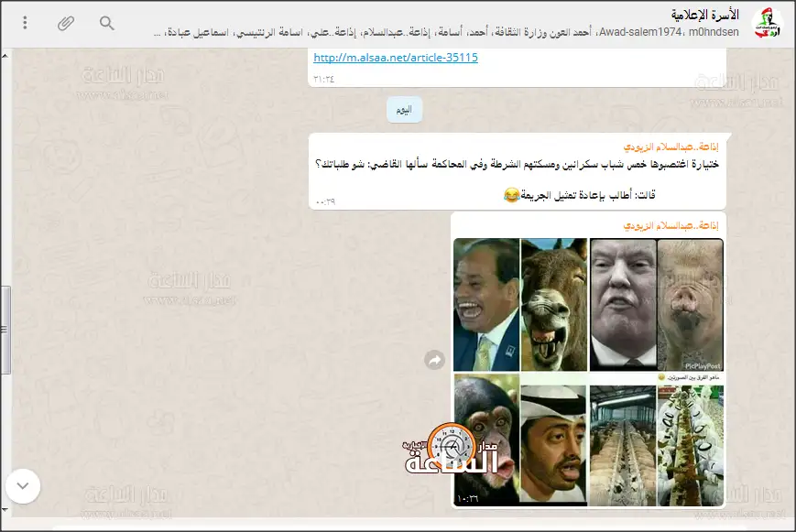
Task: Open the chimpanzee photo in the collage
Action: [485, 440]
